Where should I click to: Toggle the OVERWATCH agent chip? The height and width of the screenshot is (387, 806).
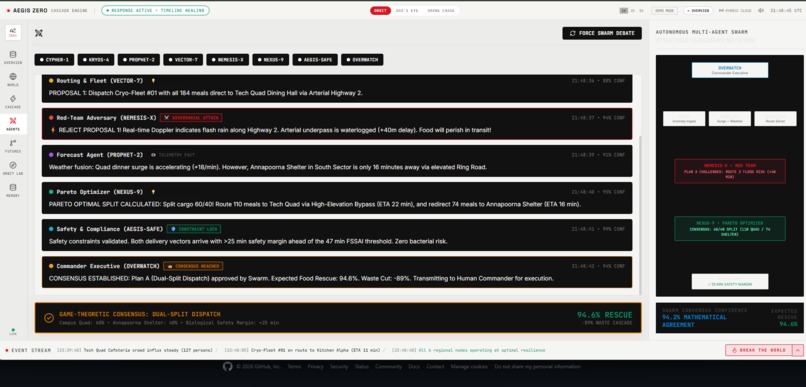(x=362, y=60)
